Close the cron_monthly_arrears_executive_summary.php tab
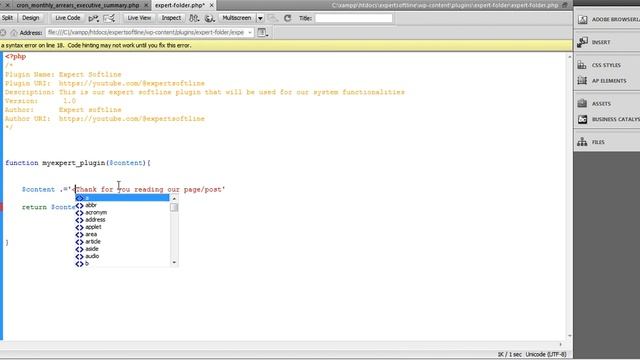640x360 pixels. [x=147, y=5]
